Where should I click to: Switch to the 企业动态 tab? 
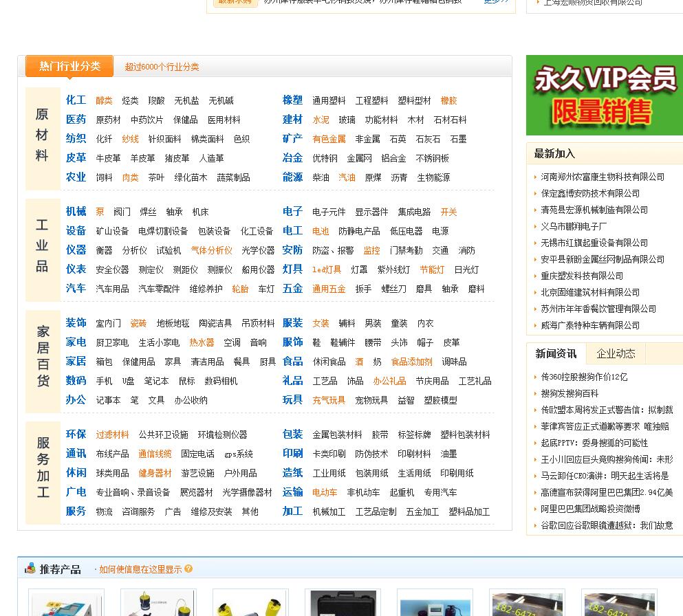[x=616, y=353]
